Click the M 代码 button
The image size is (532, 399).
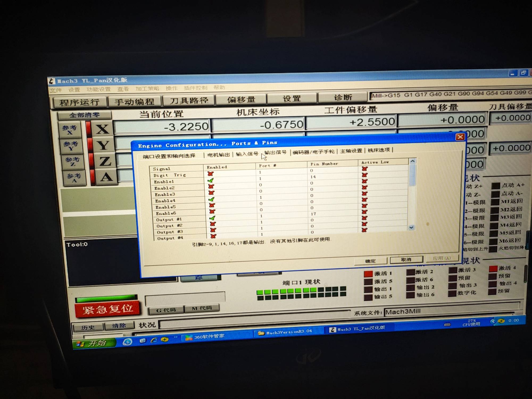(202, 308)
